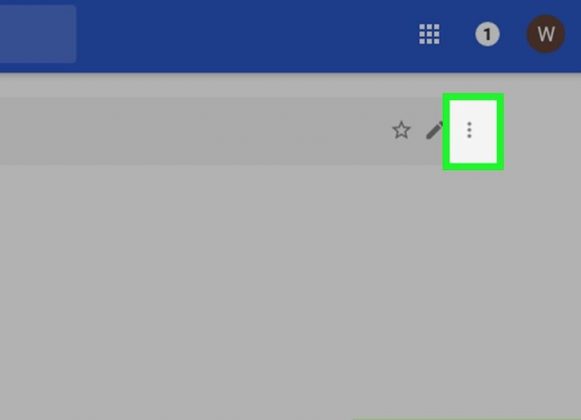Open the Google apps grid launcher
The image size is (581, 420).
click(x=429, y=34)
